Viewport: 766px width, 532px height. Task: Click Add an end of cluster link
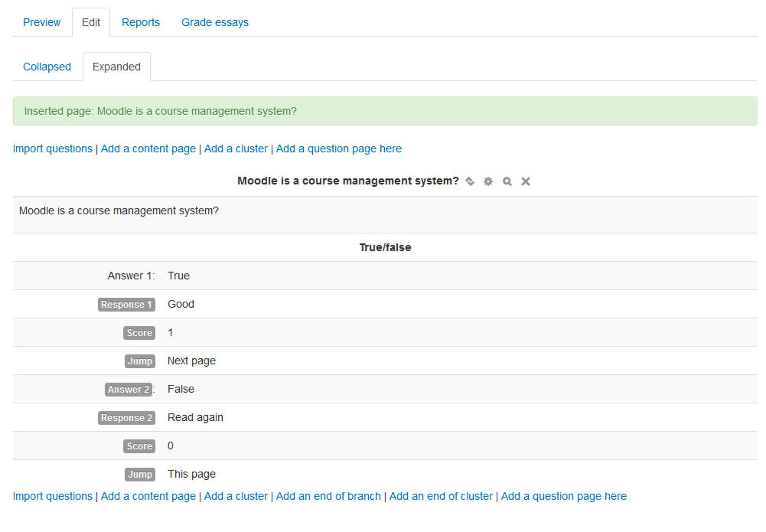441,496
